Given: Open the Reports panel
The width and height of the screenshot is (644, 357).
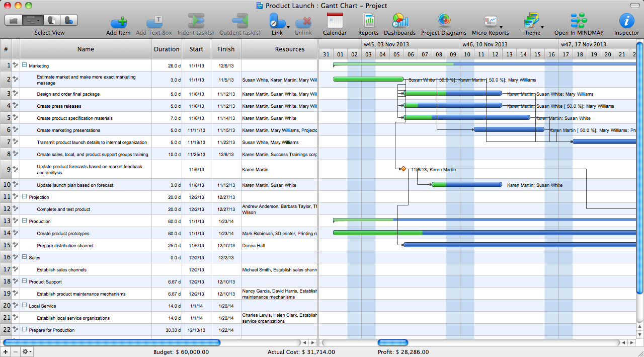Looking at the screenshot, I should (368, 21).
